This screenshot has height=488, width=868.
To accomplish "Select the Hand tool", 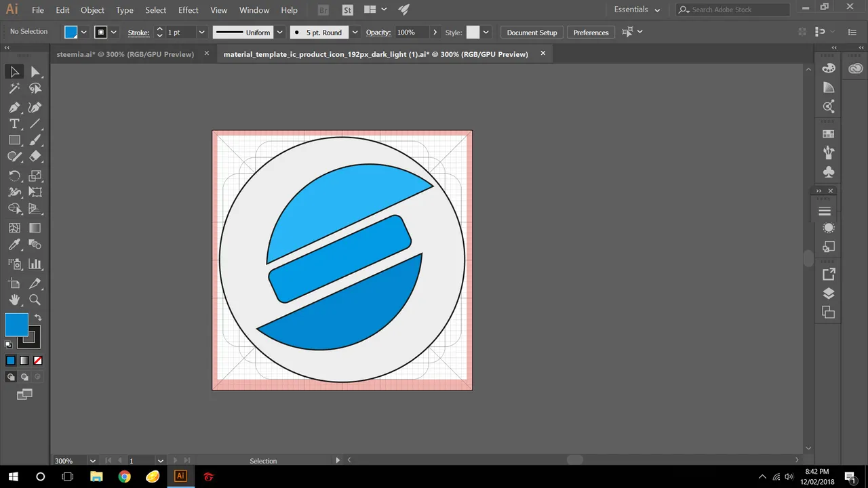I will point(14,300).
